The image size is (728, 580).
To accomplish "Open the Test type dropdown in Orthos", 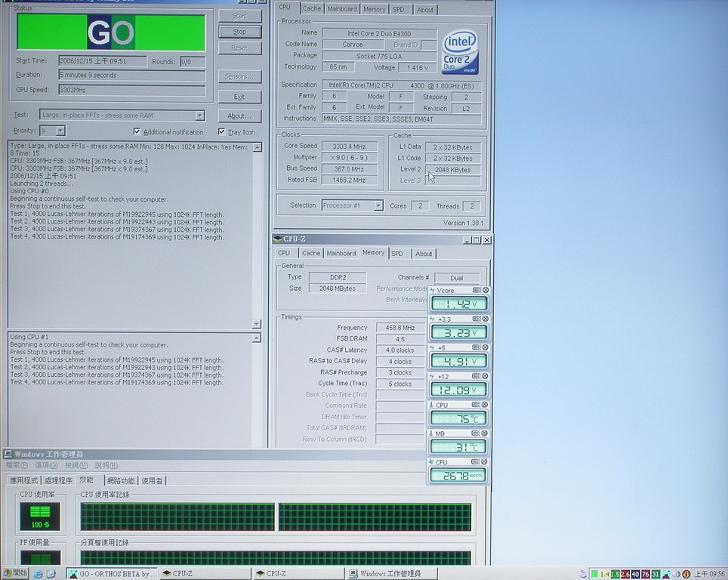I will pos(199,115).
